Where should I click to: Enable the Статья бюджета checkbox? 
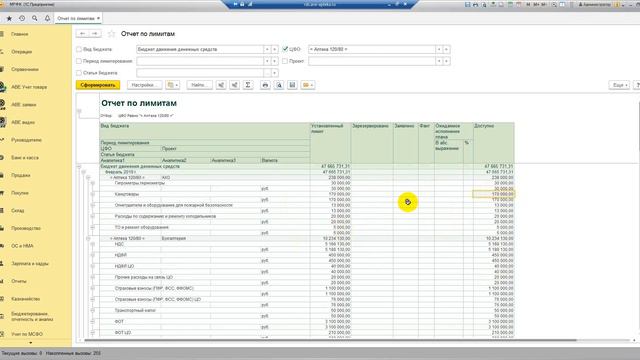(x=79, y=73)
